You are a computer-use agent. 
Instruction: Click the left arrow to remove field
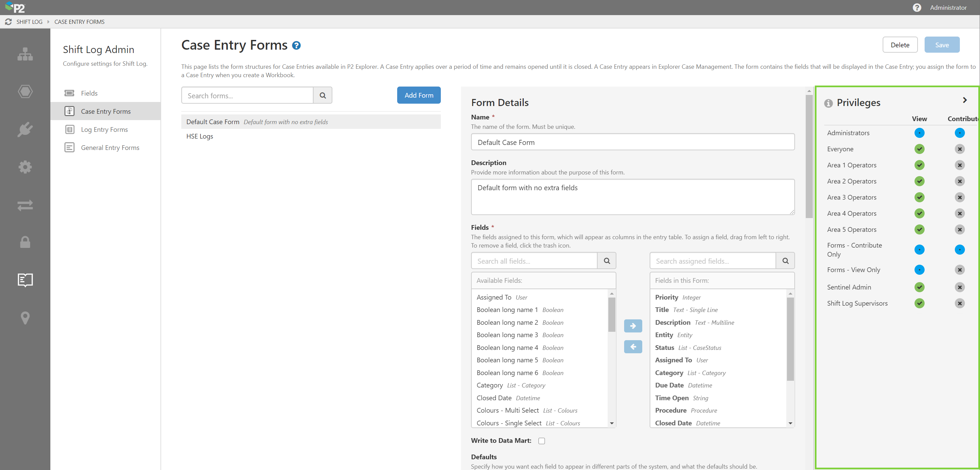click(633, 347)
